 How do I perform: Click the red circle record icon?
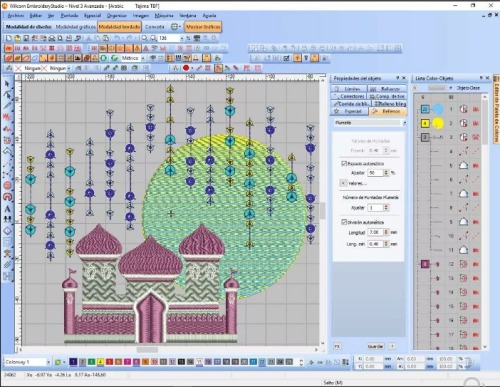coord(186,68)
